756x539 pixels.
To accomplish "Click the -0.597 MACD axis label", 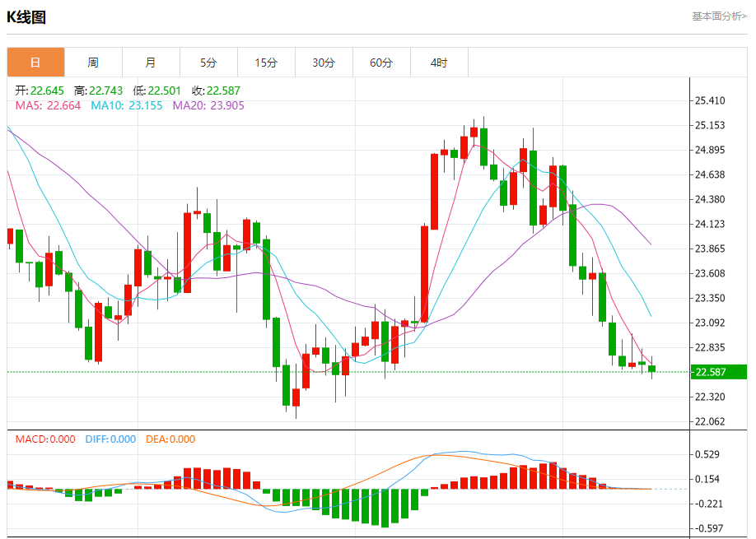I will (x=707, y=528).
